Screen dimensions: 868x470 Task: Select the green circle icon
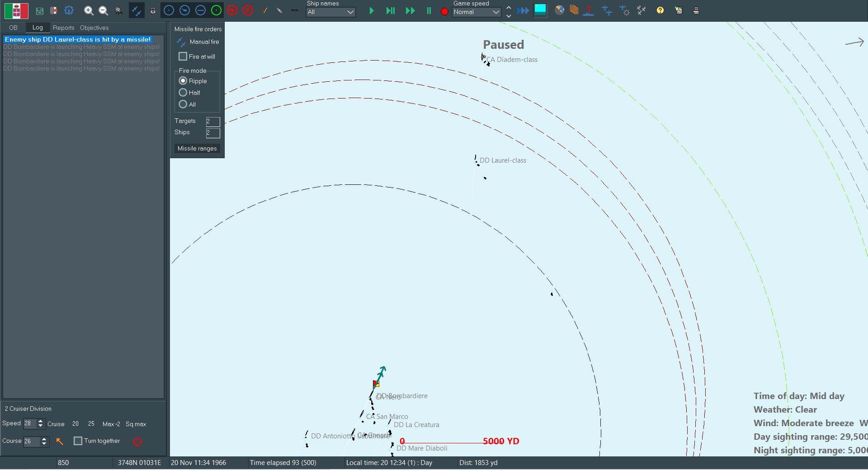[216, 10]
